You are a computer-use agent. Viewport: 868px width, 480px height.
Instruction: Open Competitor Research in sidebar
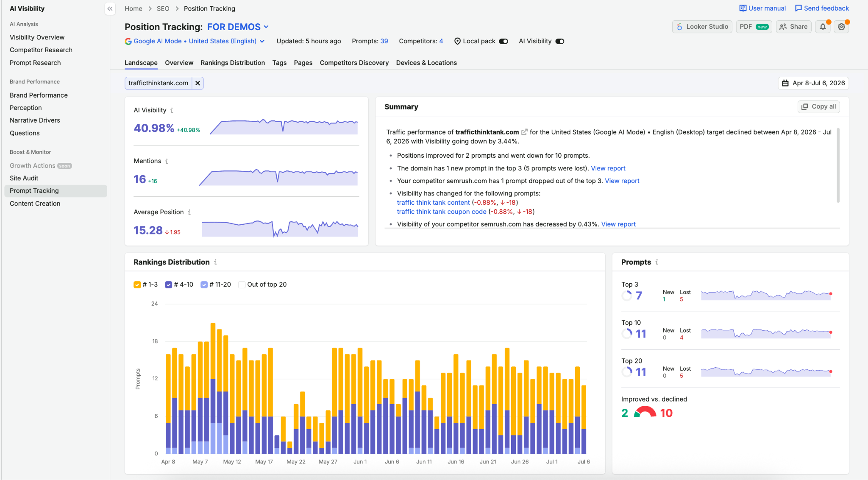tap(41, 50)
